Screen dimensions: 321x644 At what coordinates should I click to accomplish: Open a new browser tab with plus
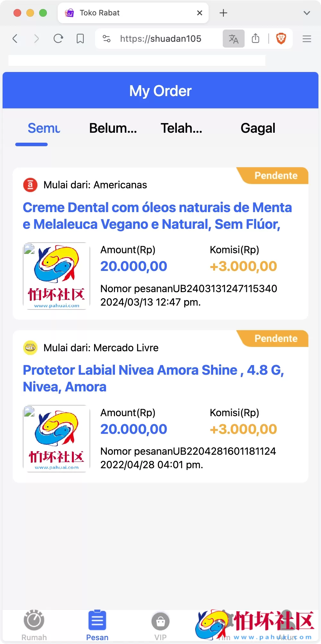(x=223, y=13)
